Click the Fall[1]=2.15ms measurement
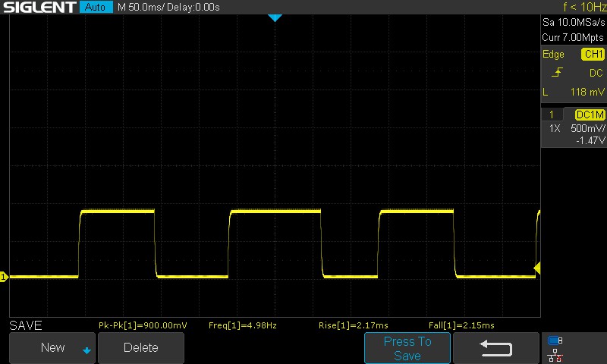This screenshot has width=607, height=364. point(461,325)
